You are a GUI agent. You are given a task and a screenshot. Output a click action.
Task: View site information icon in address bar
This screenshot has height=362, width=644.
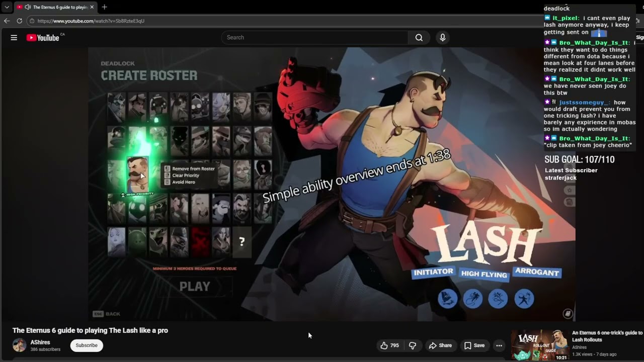pos(32,21)
